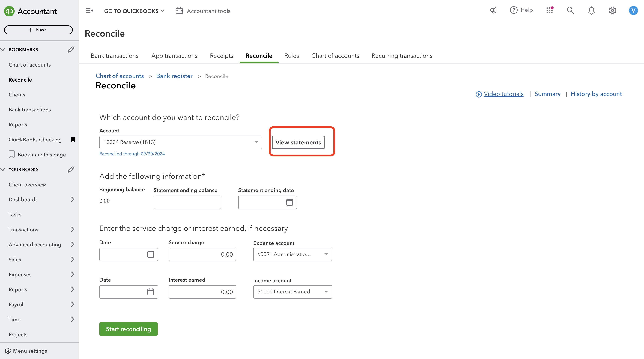Remove QuickBooks Checking bookmark icon
Image resolution: width=644 pixels, height=359 pixels.
[x=73, y=139]
